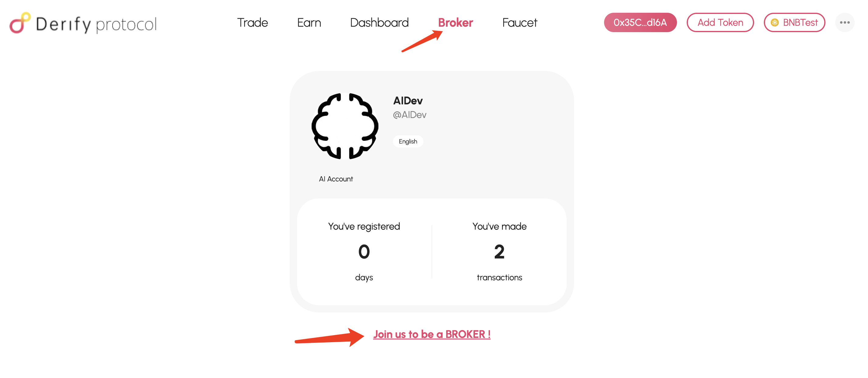Open the BNBTest network selector
The height and width of the screenshot is (378, 868).
[x=794, y=22]
